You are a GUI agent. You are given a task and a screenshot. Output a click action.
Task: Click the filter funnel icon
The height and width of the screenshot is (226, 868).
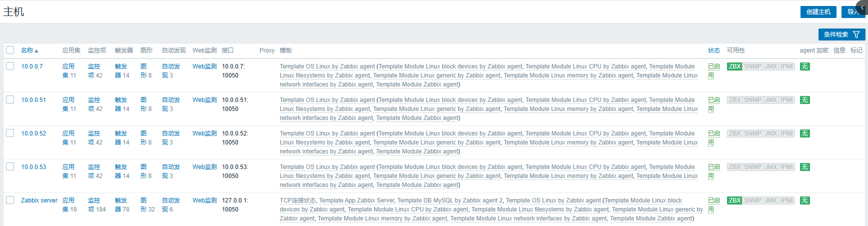(x=856, y=34)
